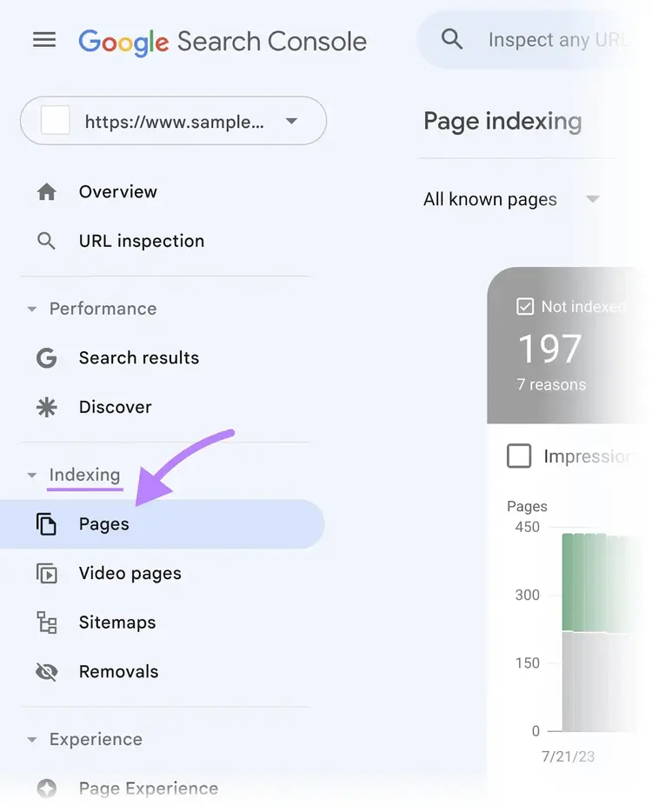
Task: Open Page Experience report
Action: (x=148, y=789)
